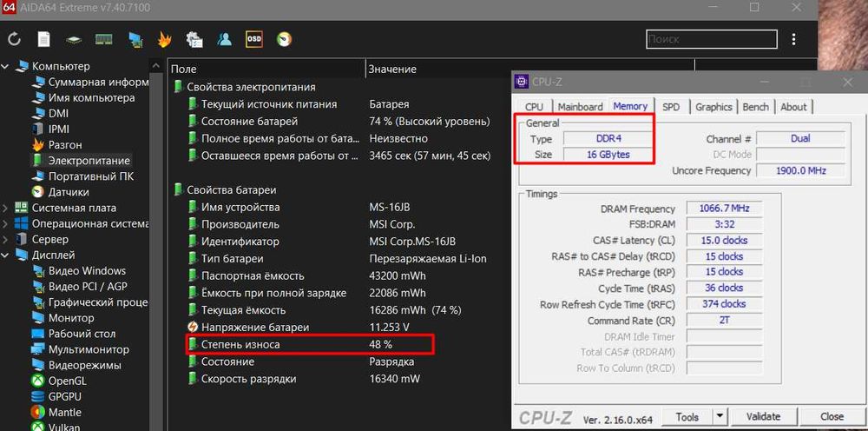Click the Channel # value Dual

click(x=800, y=138)
